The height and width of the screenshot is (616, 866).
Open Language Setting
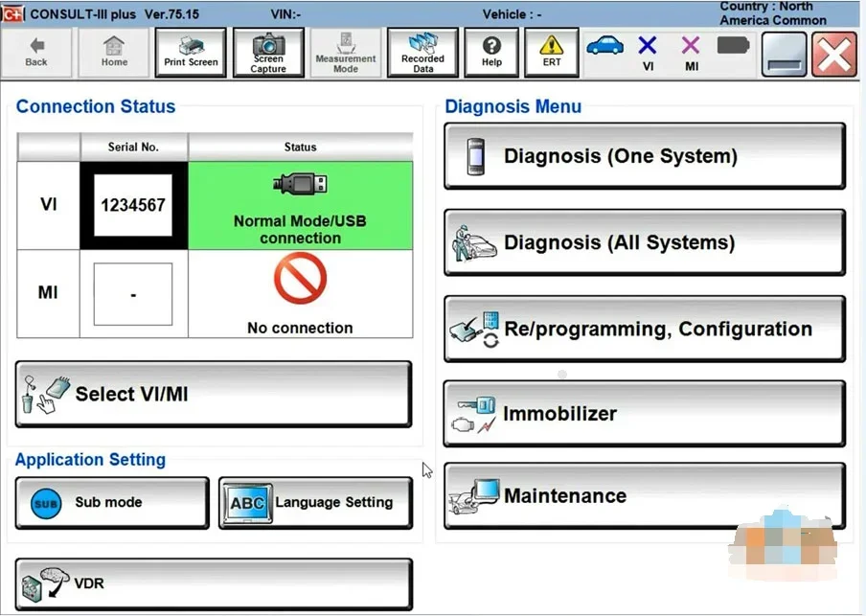point(315,502)
